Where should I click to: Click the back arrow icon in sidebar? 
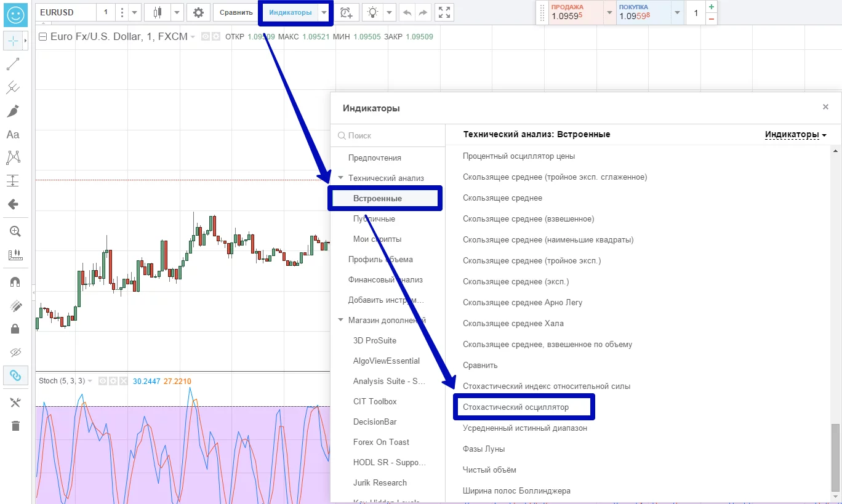[x=14, y=204]
